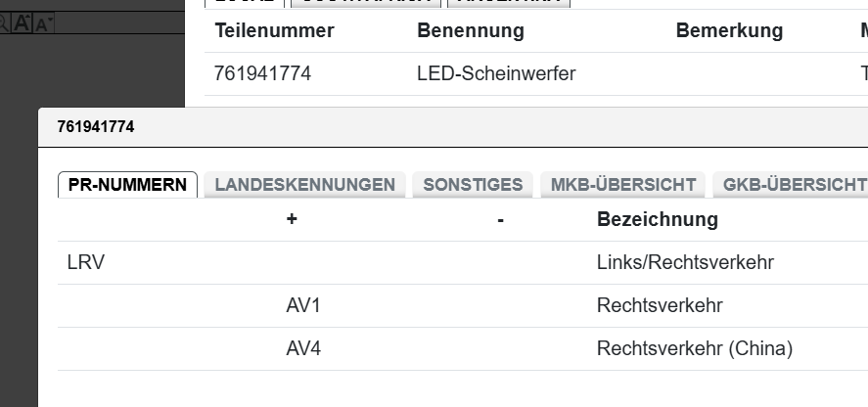Click the Bezeichnung column header
This screenshot has height=407, width=868.
pos(657,219)
